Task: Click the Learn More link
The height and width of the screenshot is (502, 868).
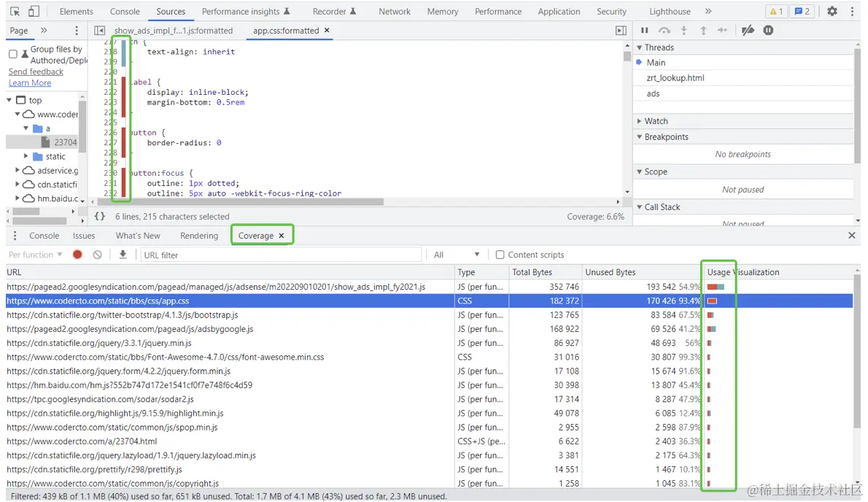Action: (30, 83)
